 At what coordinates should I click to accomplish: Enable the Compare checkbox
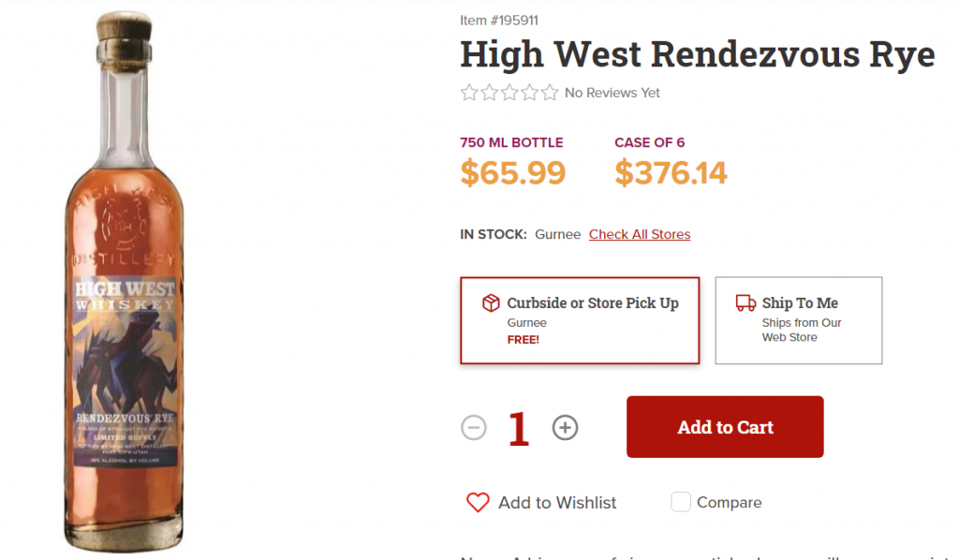[x=681, y=503]
